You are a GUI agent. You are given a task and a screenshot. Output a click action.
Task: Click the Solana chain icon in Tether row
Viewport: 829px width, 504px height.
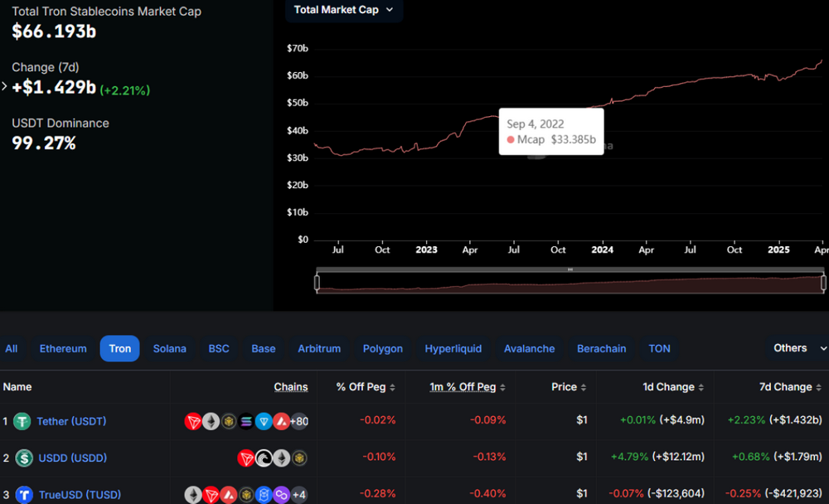(246, 422)
